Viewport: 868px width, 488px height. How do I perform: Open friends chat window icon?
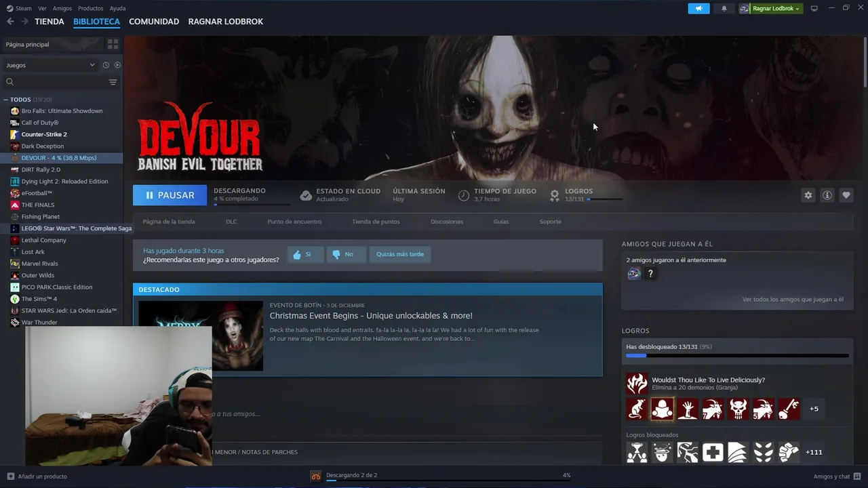point(857,476)
